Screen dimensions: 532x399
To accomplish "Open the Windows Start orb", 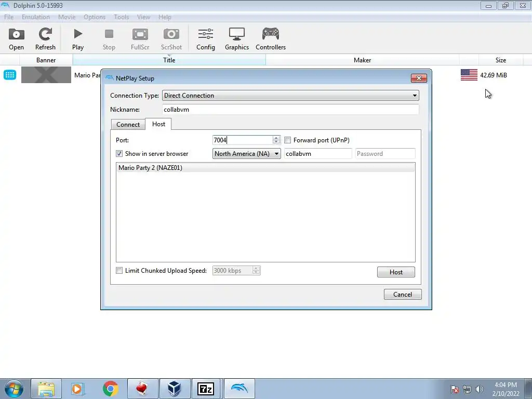I will pos(14,389).
